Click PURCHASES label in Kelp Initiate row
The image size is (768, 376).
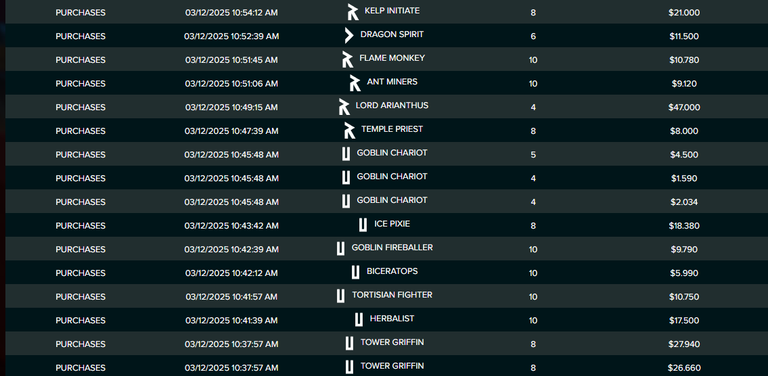click(80, 13)
